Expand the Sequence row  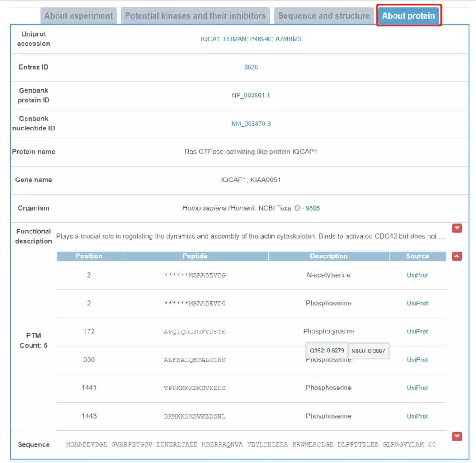click(457, 436)
